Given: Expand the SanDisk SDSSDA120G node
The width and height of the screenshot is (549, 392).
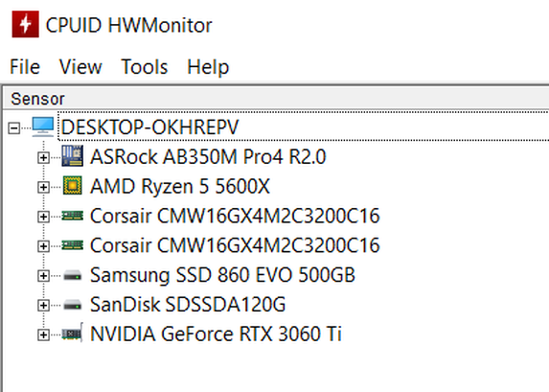Looking at the screenshot, I should click(43, 305).
